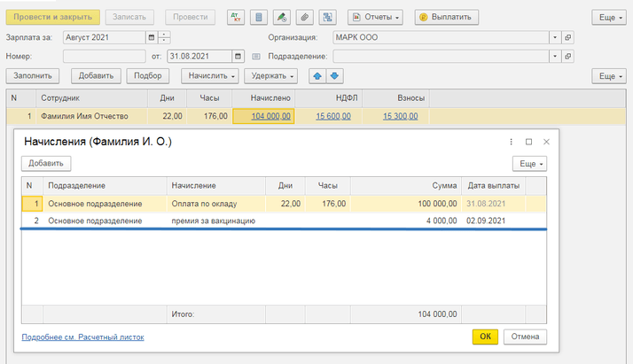Click the Дт/Кт postings icon
Viewport: 633px width, 364px height.
[236, 17]
